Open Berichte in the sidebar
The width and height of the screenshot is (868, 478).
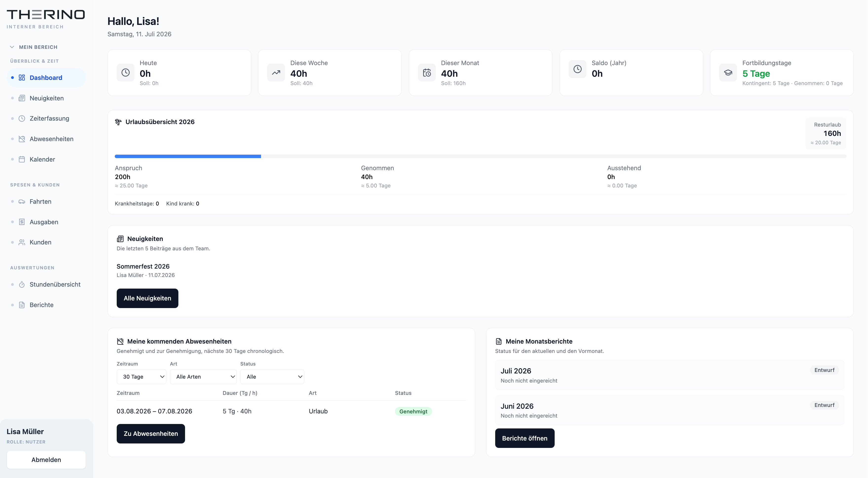(46, 305)
